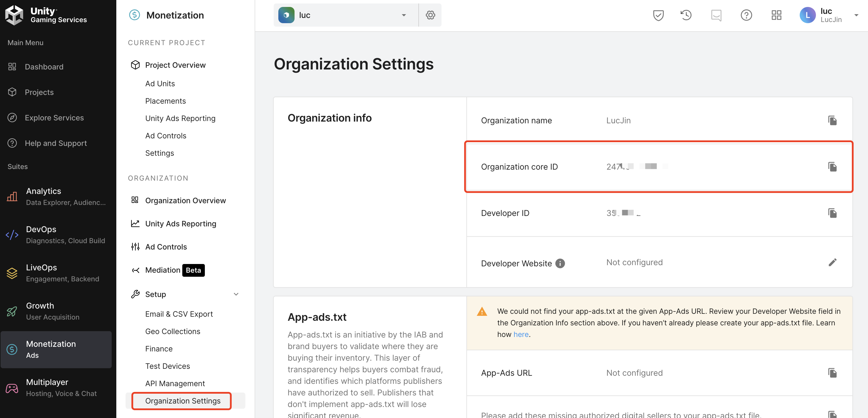Click the Ad Controls sliders icon
868x418 pixels.
135,247
